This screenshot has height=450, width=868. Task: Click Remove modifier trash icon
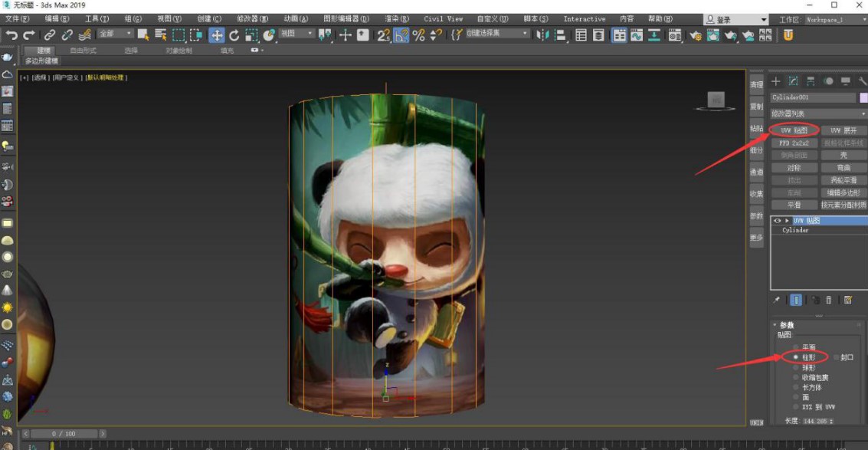[829, 300]
